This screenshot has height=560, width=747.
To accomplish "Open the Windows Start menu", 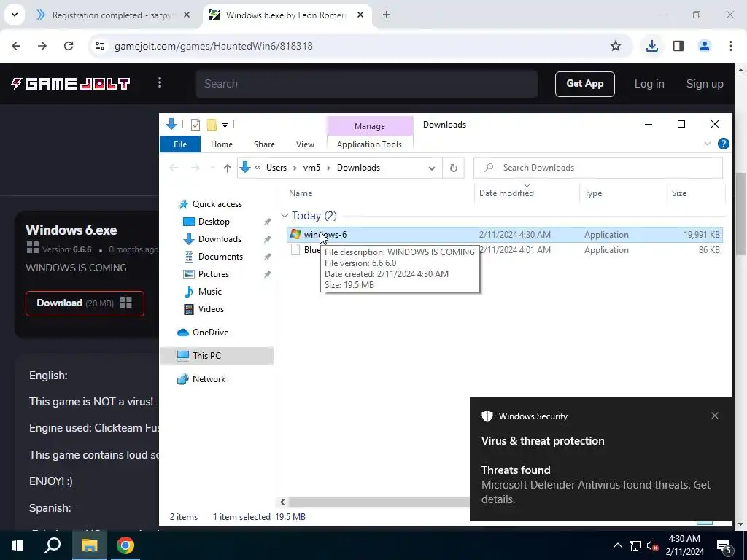I will 18,545.
